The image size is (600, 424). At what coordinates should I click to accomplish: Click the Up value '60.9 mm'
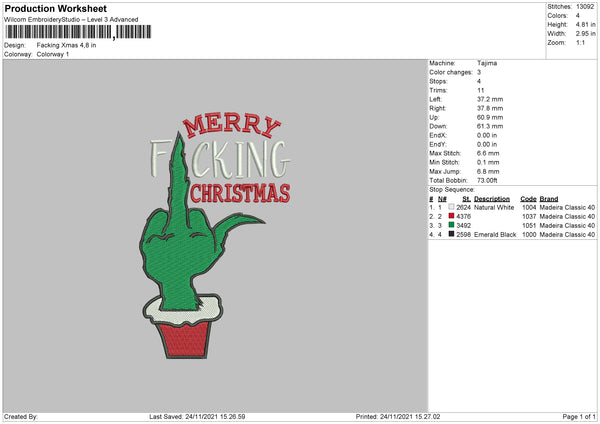pos(490,117)
